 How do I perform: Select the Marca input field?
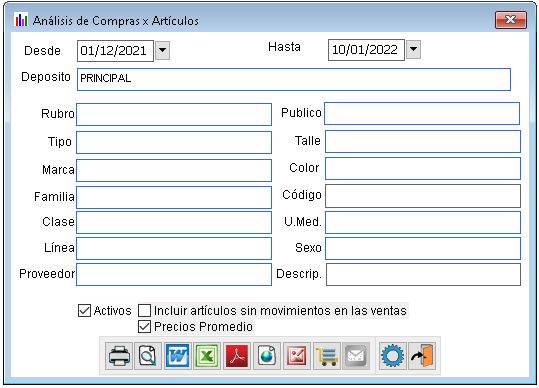174,170
